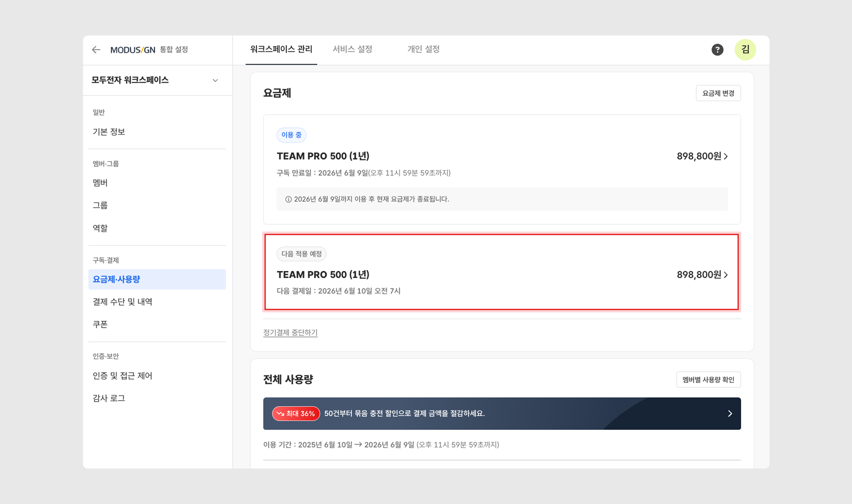Open bundle discount banner arrow
The width and height of the screenshot is (852, 504).
730,414
